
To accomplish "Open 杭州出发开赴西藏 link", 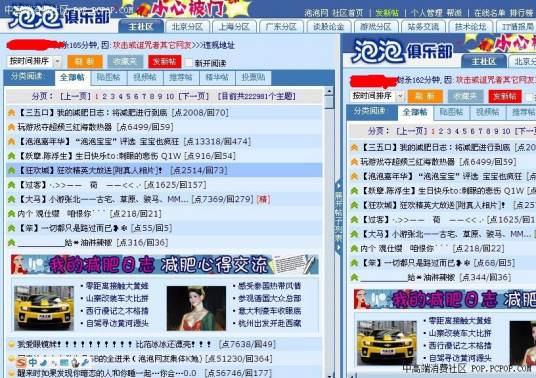I will pos(269,323).
